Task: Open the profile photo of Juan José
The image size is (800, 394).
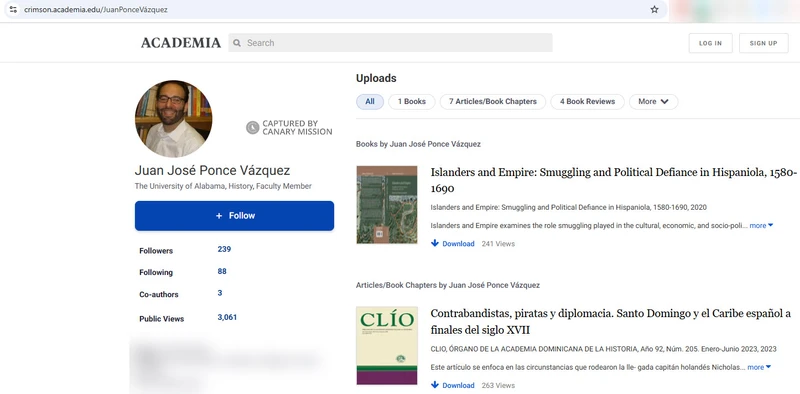Action: pos(173,118)
